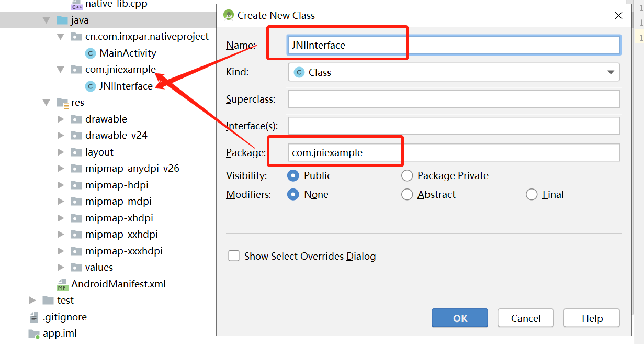Click the values folder icon
The height and width of the screenshot is (344, 644).
(76, 267)
